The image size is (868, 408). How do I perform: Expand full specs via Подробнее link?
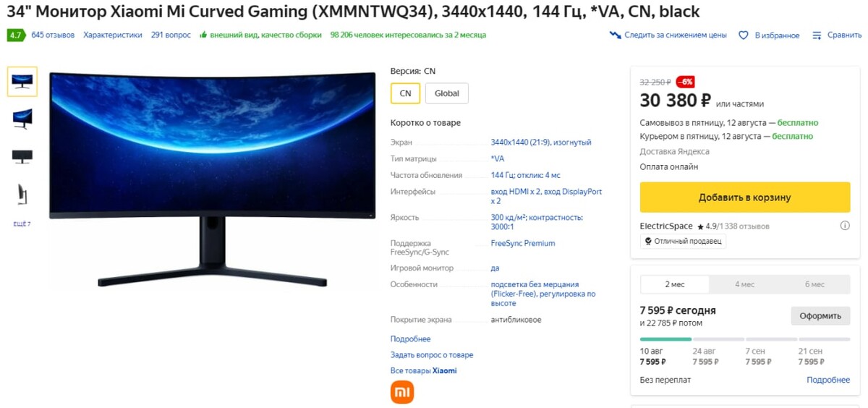410,339
